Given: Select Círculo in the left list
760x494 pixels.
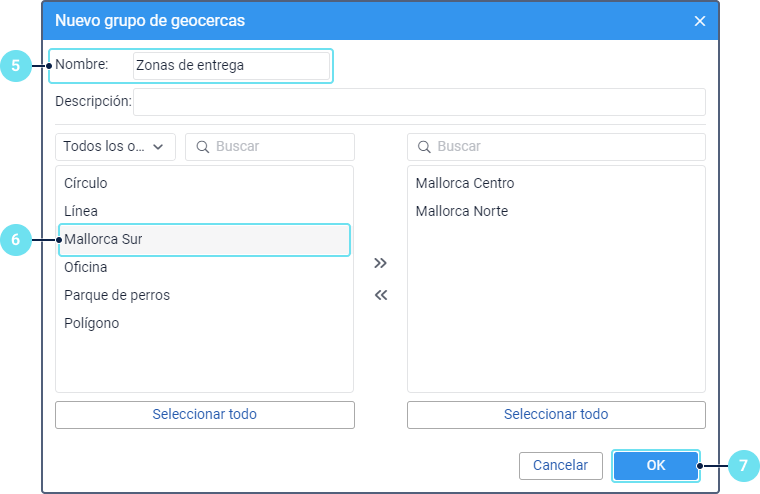Looking at the screenshot, I should (86, 184).
